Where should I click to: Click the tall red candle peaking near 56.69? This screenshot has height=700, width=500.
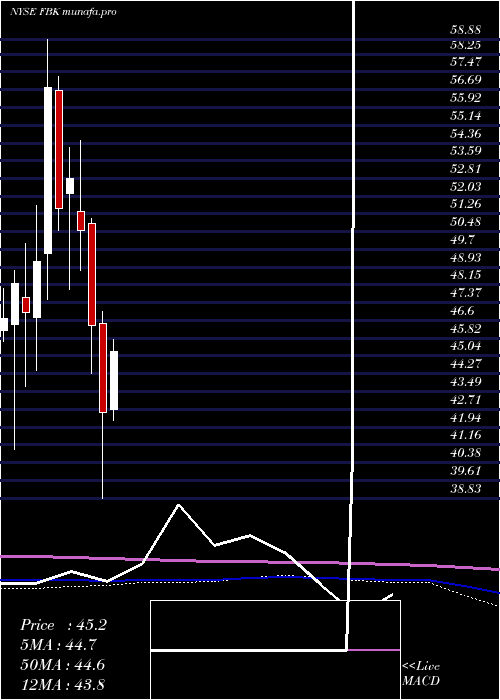(59, 149)
